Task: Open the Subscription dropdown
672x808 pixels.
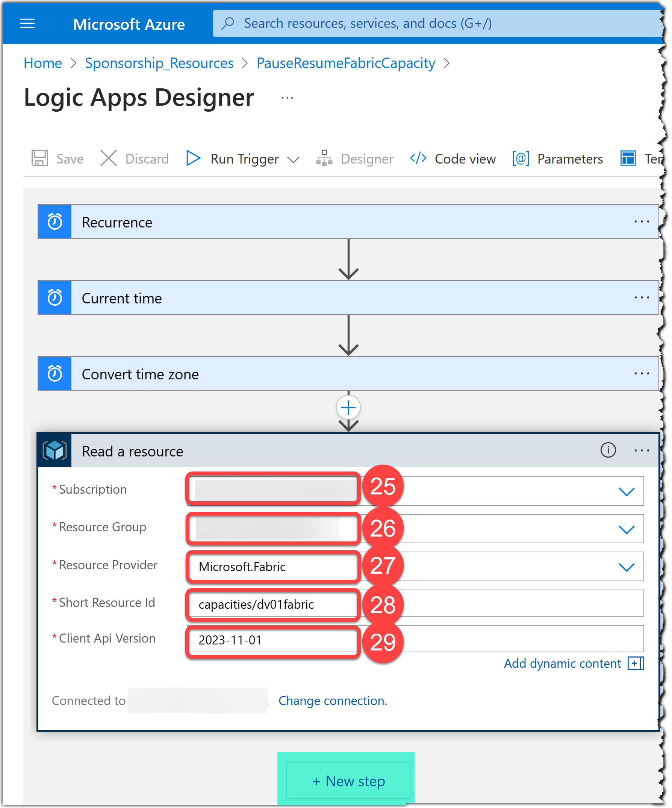Action: click(x=415, y=491)
